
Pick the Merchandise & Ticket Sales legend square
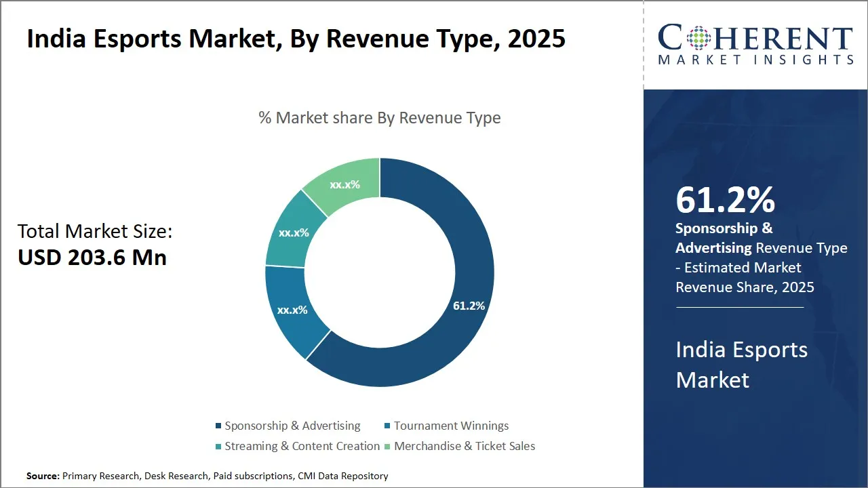click(x=387, y=447)
